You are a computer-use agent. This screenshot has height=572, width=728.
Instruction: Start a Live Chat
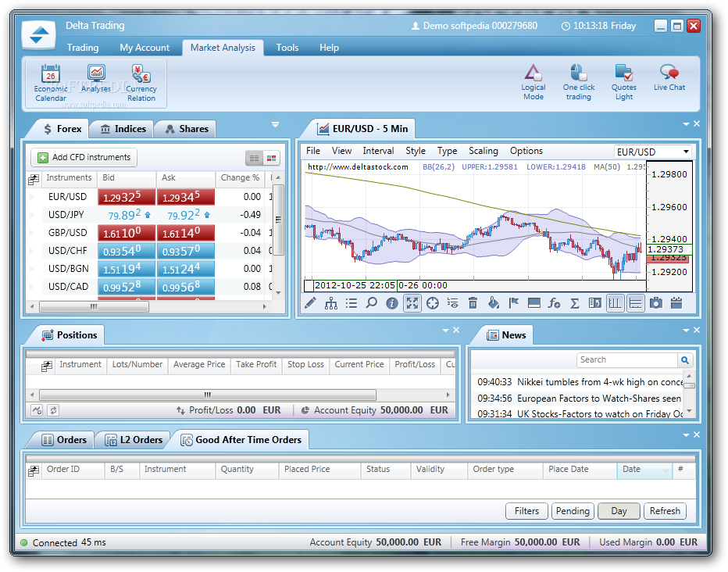[x=669, y=77]
